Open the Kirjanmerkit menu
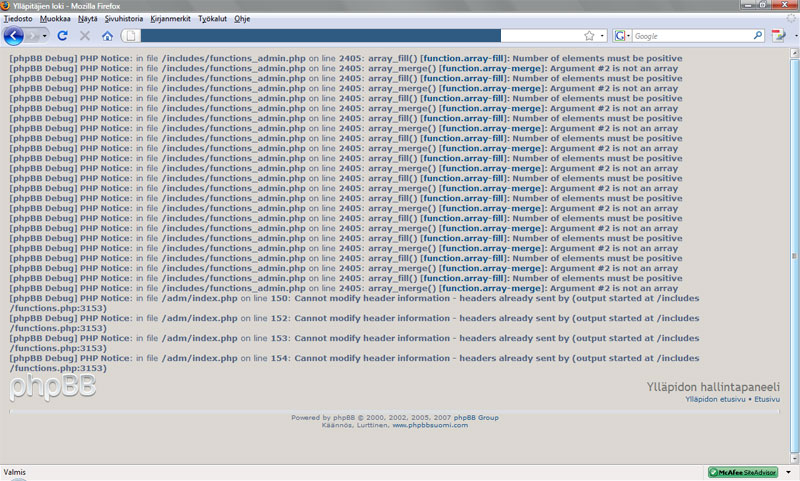800x481 pixels. [170, 18]
